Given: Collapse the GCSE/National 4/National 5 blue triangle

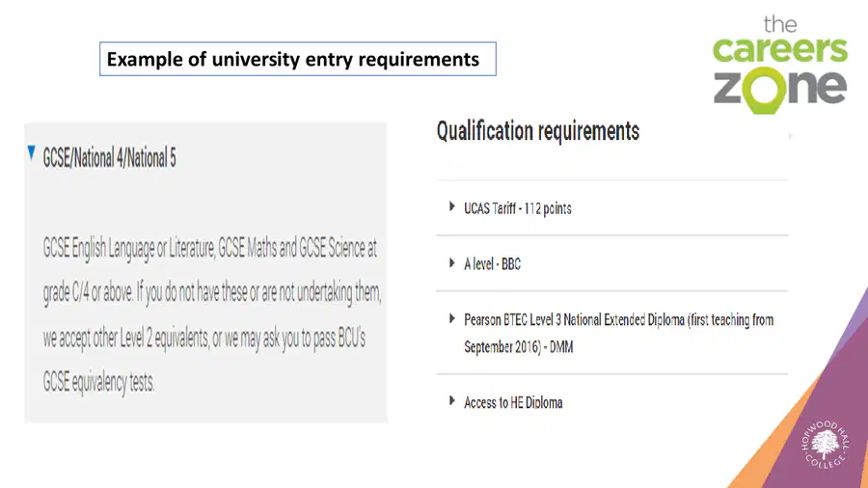Looking at the screenshot, I should [32, 153].
